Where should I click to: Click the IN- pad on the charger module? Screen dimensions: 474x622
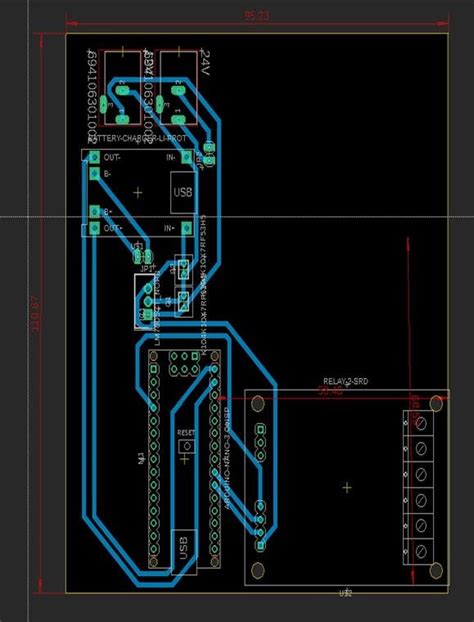point(186,157)
